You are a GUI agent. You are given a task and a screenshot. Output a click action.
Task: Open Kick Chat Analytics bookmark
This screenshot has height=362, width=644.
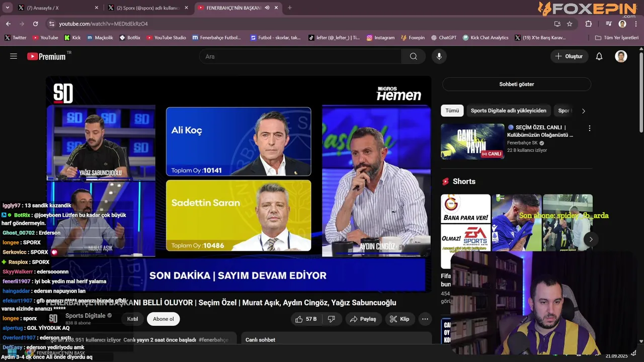coord(486,38)
